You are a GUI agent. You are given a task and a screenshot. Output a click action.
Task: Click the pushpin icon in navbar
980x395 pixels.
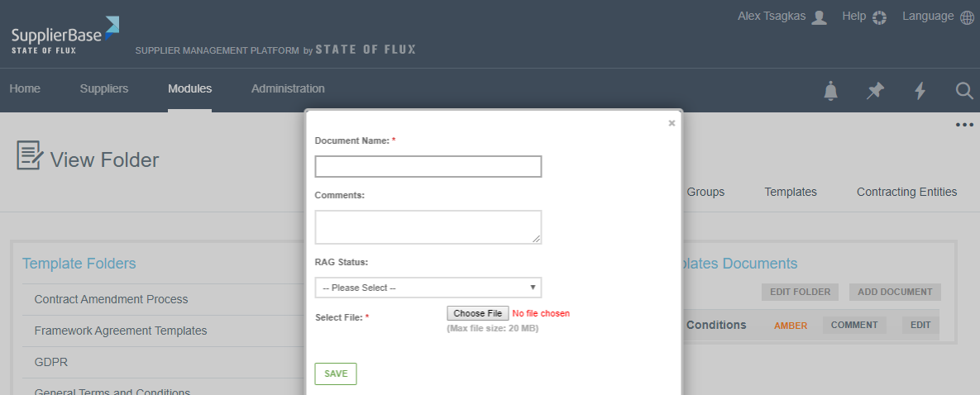(x=875, y=91)
